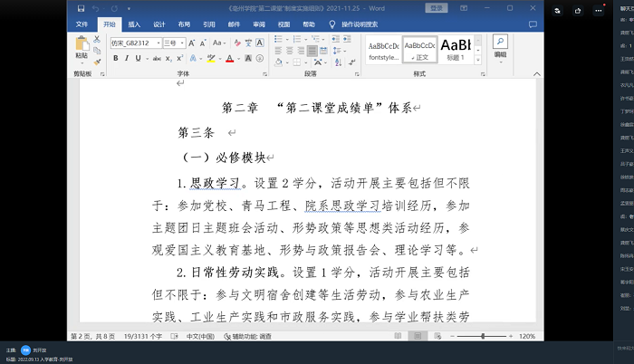Insert enclosed character with circled 字 icon
The width and height of the screenshot is (634, 364).
(x=260, y=59)
